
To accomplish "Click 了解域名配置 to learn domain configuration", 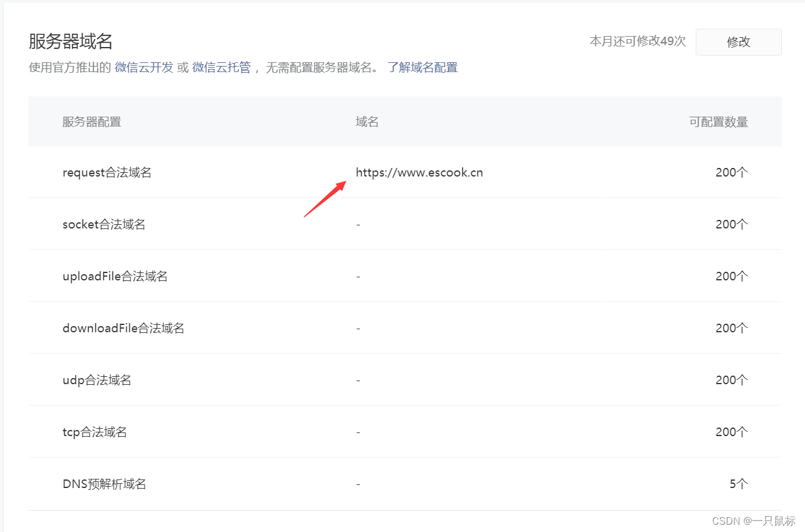I will click(x=423, y=67).
